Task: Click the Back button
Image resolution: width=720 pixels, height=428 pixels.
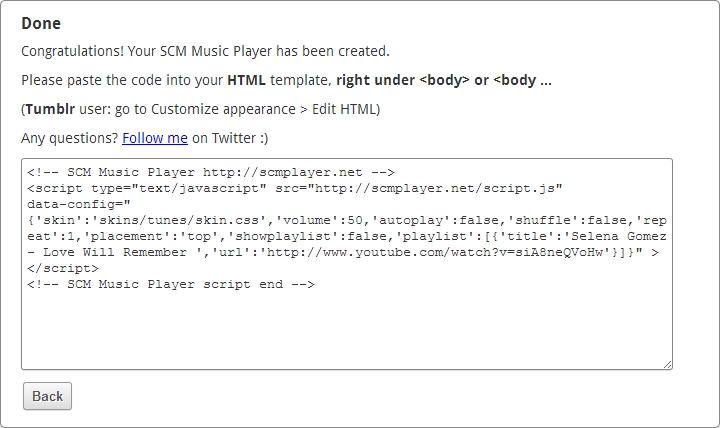Action: 47,396
